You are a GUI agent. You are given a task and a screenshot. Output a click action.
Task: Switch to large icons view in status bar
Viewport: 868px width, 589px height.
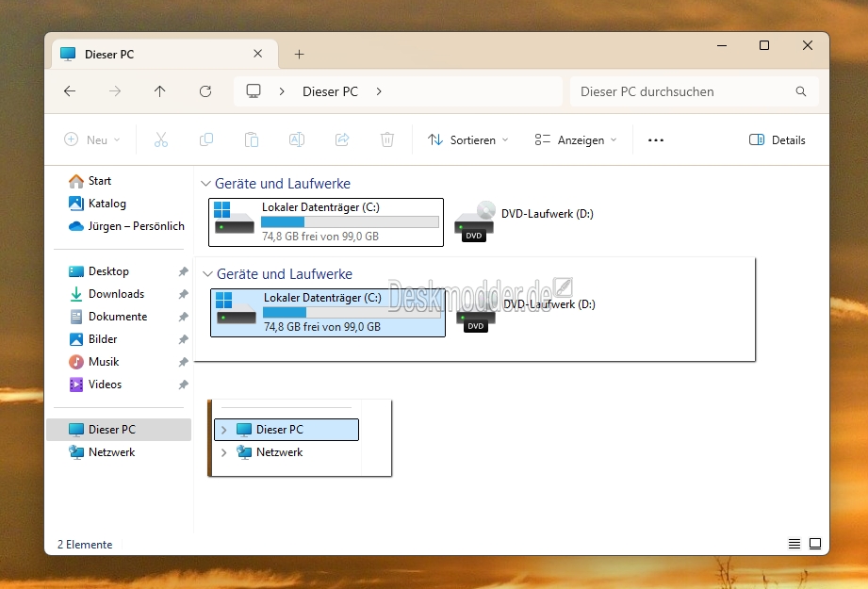tap(815, 544)
